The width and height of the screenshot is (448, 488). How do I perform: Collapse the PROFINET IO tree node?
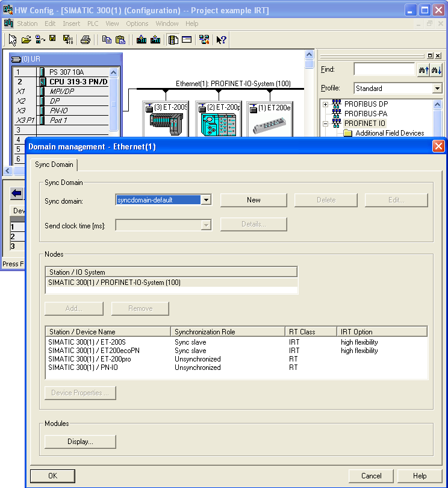[326, 124]
